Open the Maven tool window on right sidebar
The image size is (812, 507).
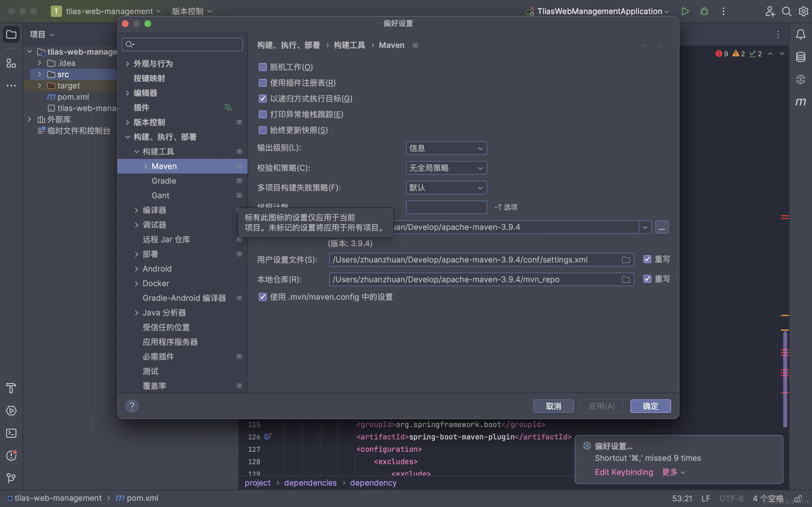[801, 102]
